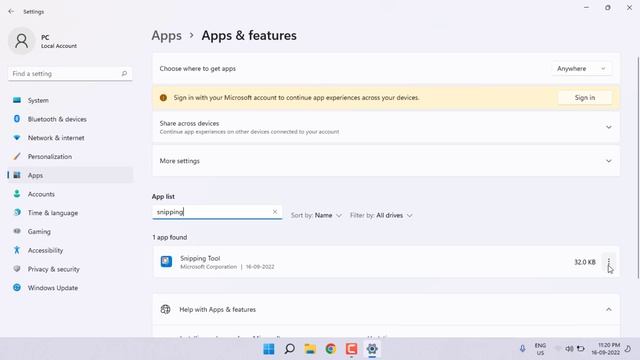Open the Filter by All drives dropdown
The height and width of the screenshot is (360, 640).
click(381, 215)
